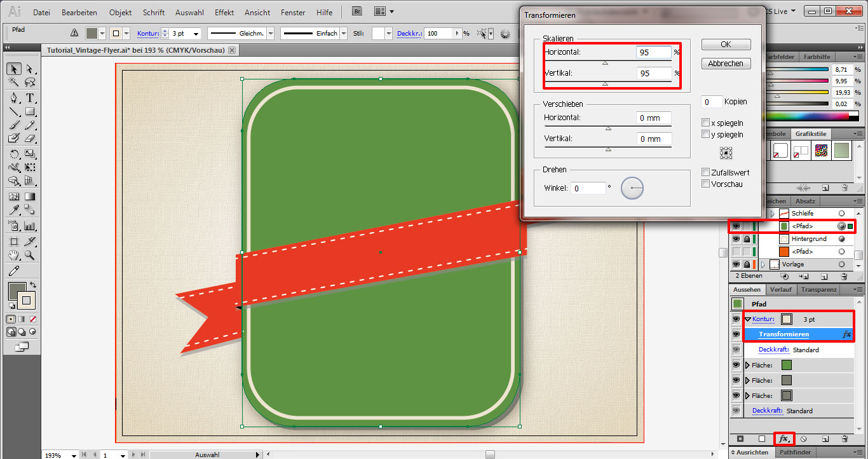The image size is (868, 459).
Task: Click the Skalieren Horizontal slider handle
Action: pyautogui.click(x=605, y=63)
